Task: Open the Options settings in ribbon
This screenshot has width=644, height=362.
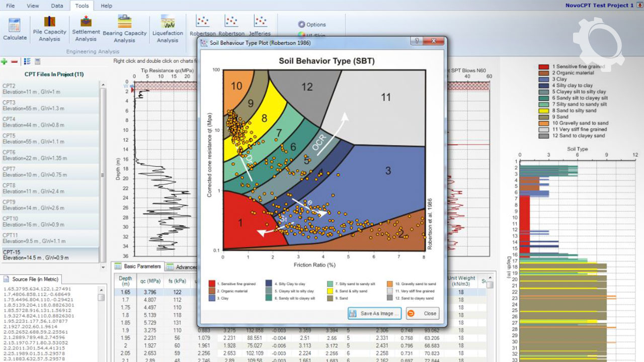Action: (312, 24)
